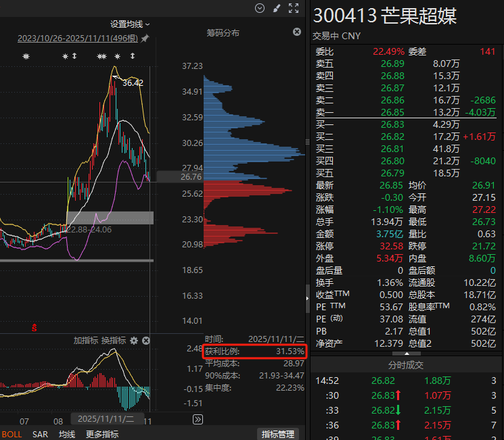The width and height of the screenshot is (504, 440).
Task: Click the first sun-shaped event marker
Action: (x=26, y=57)
